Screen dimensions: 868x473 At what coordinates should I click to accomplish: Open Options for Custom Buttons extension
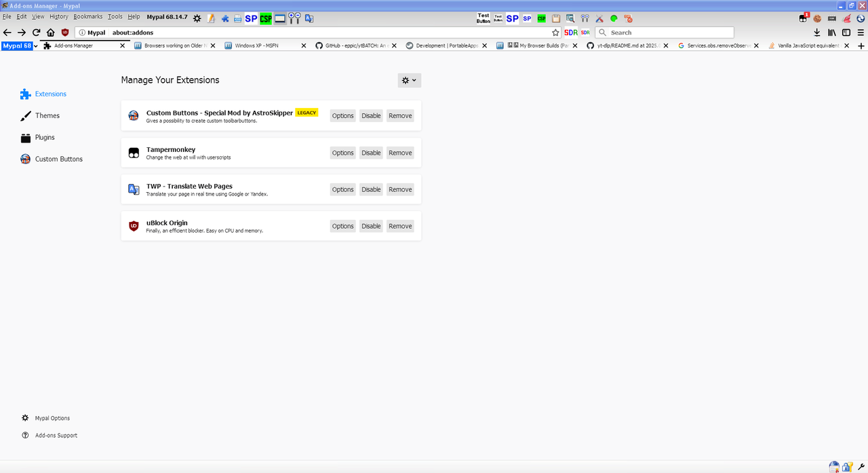click(x=343, y=115)
